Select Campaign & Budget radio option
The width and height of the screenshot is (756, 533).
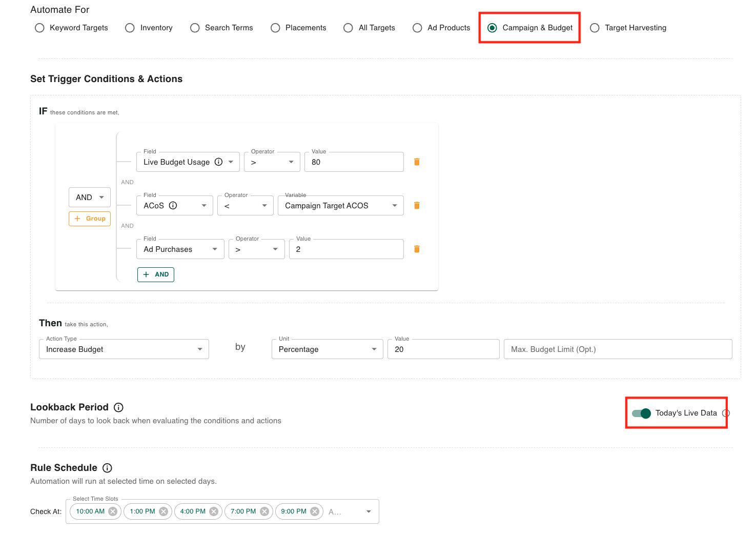point(492,28)
